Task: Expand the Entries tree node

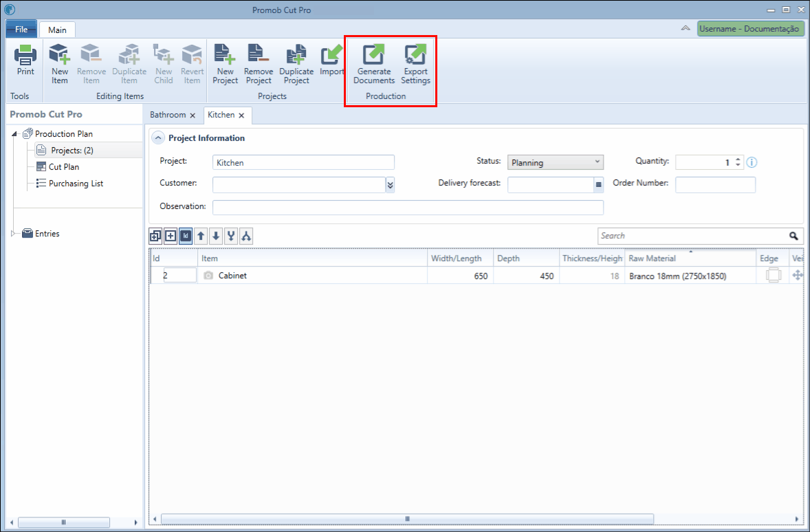Action: pyautogui.click(x=14, y=234)
